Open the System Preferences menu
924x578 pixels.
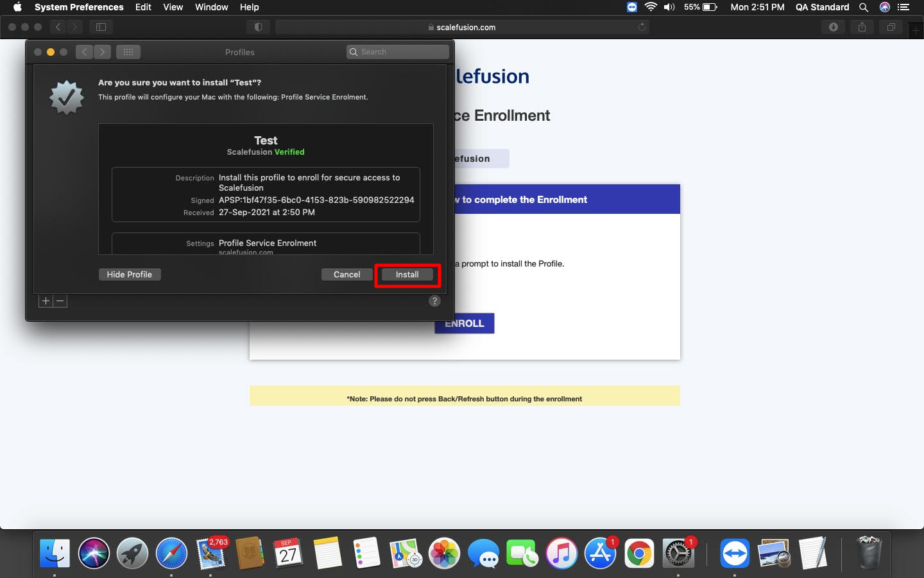click(x=79, y=7)
